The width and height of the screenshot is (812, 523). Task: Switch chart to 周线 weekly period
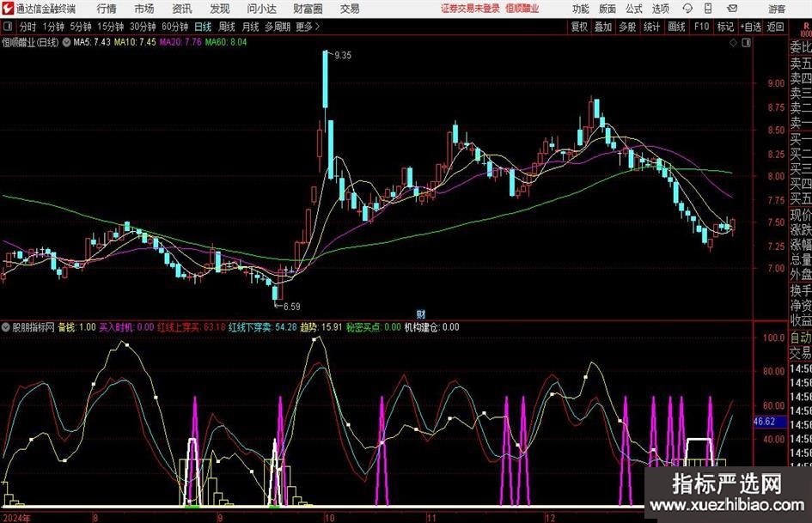coord(227,27)
